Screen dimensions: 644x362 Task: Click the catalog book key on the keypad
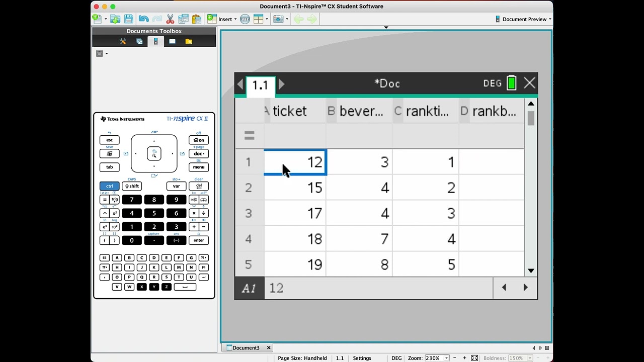point(203,200)
